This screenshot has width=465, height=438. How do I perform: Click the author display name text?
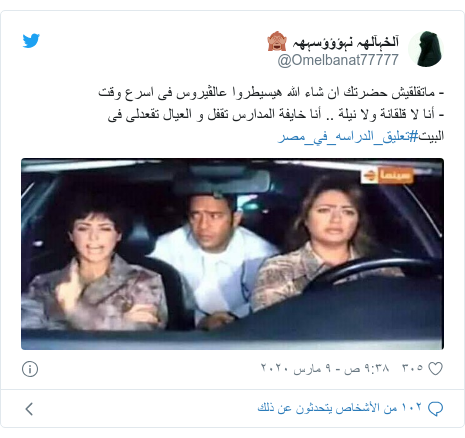tap(345, 42)
